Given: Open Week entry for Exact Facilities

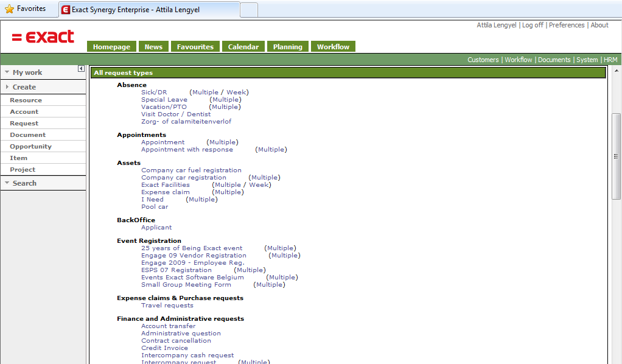Looking at the screenshot, I should tap(259, 185).
